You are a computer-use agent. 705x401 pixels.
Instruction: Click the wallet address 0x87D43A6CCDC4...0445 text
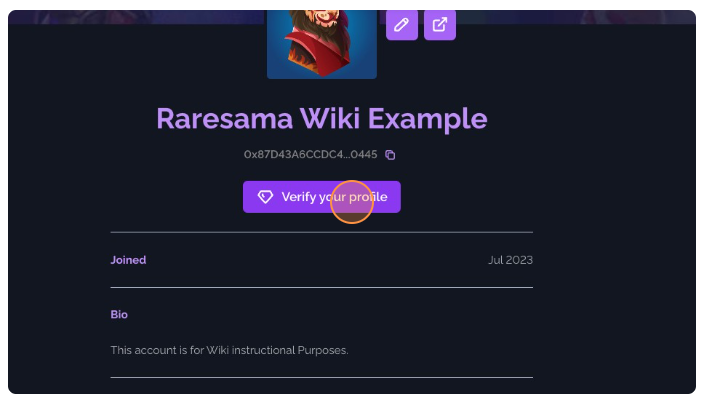coord(311,155)
